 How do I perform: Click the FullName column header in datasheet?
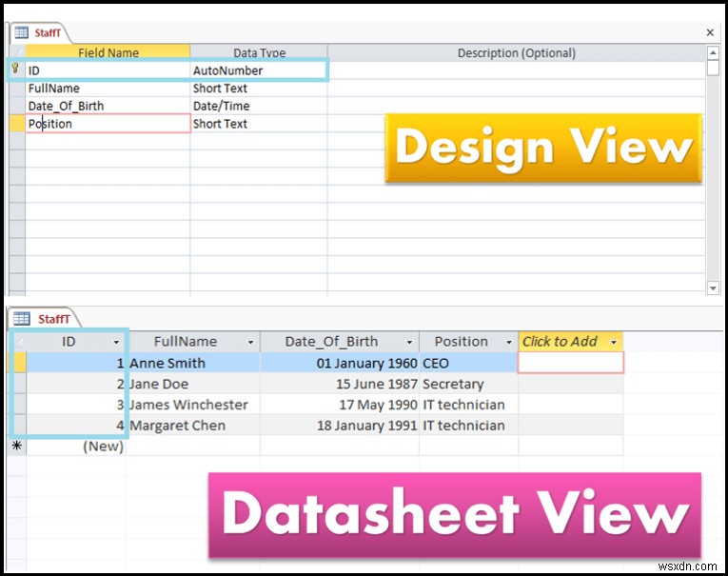pyautogui.click(x=193, y=342)
